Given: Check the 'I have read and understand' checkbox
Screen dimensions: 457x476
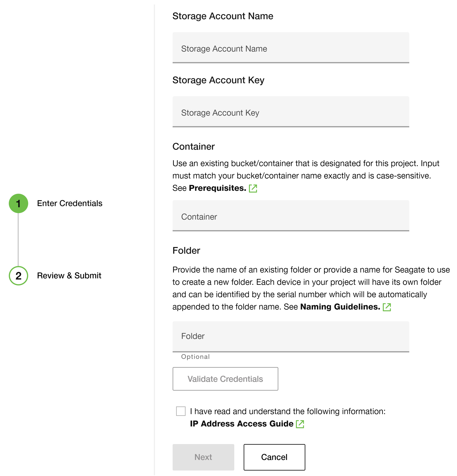Looking at the screenshot, I should 181,411.
